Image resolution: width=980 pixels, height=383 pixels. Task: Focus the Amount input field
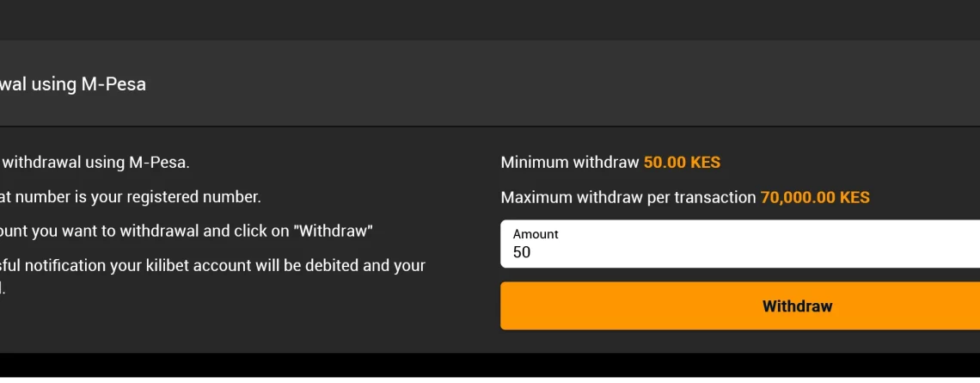coord(740,244)
